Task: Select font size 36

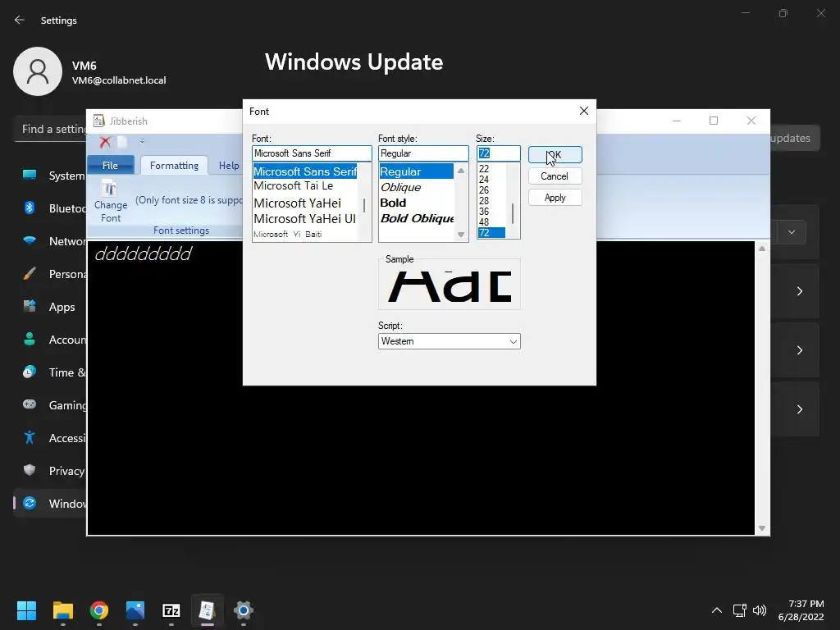Action: click(x=484, y=212)
